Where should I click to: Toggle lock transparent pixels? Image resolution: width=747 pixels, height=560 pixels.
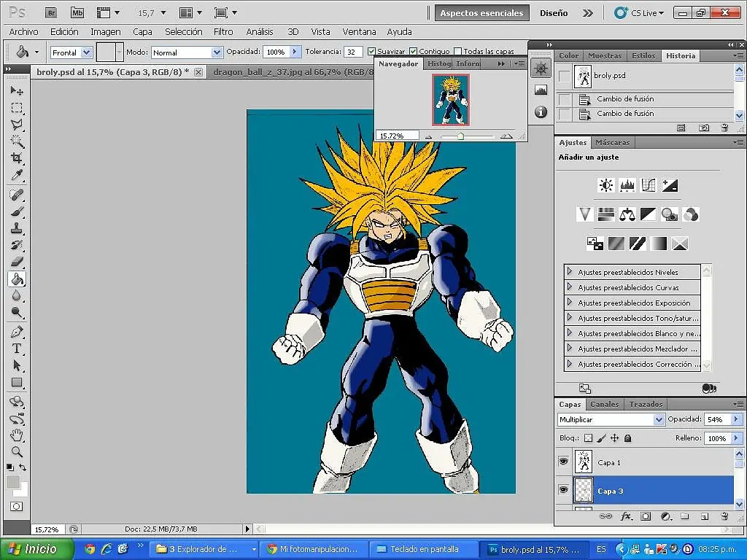[589, 438]
